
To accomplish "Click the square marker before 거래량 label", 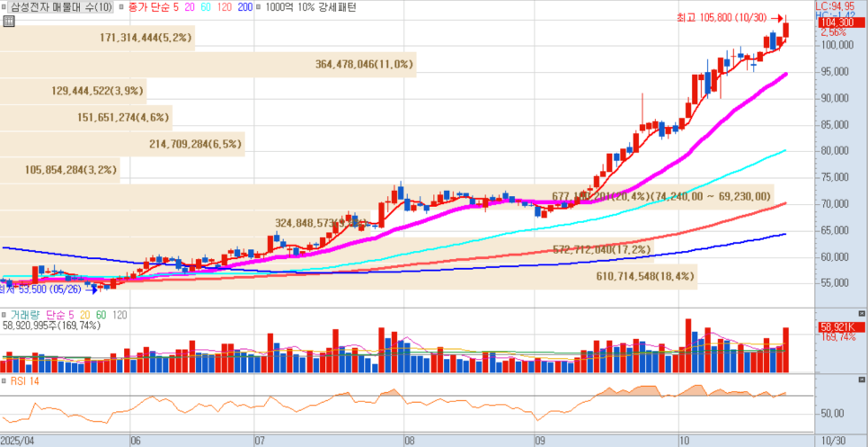I will [4, 315].
